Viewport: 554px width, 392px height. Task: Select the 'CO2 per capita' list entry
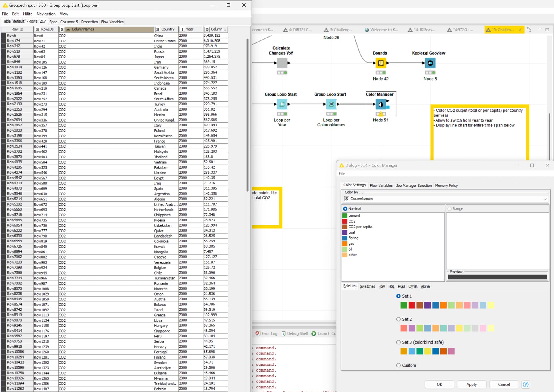[360, 227]
